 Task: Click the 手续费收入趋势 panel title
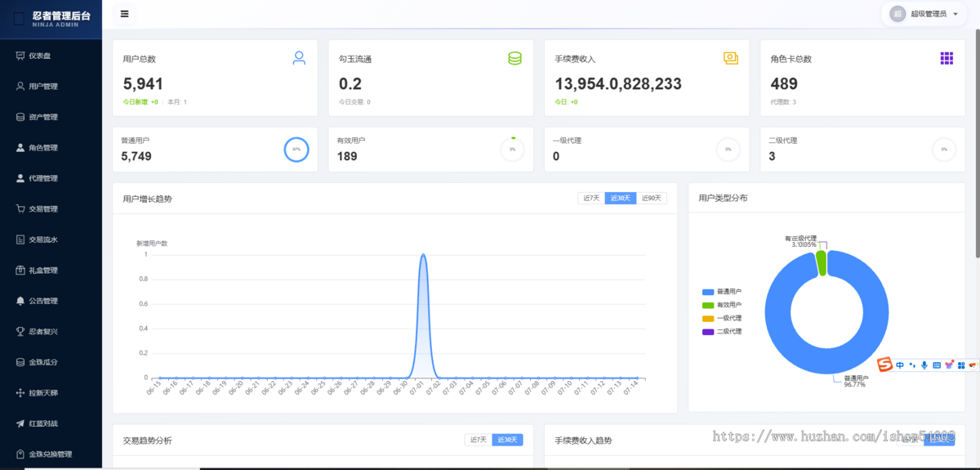click(583, 441)
